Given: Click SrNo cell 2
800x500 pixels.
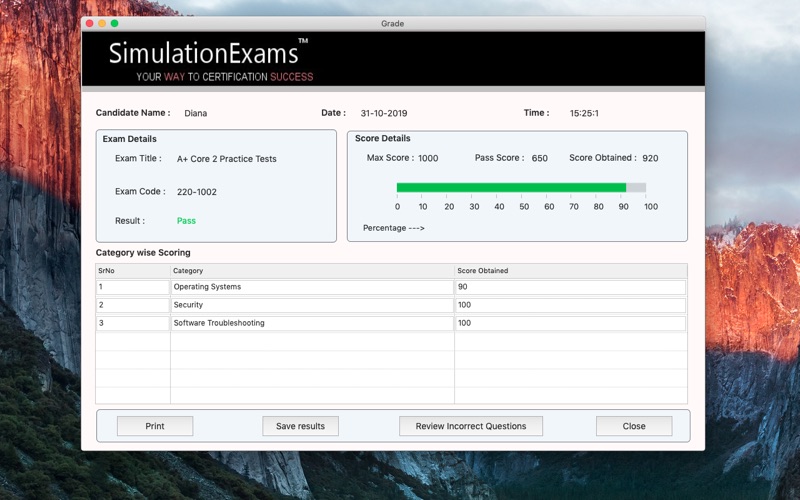Looking at the screenshot, I should [x=133, y=305].
